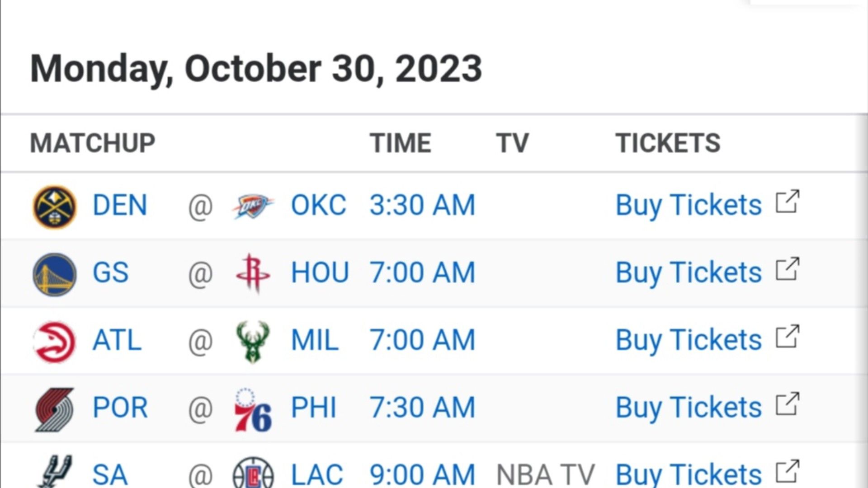Open the HOU team link
The height and width of the screenshot is (488, 868).
point(320,272)
